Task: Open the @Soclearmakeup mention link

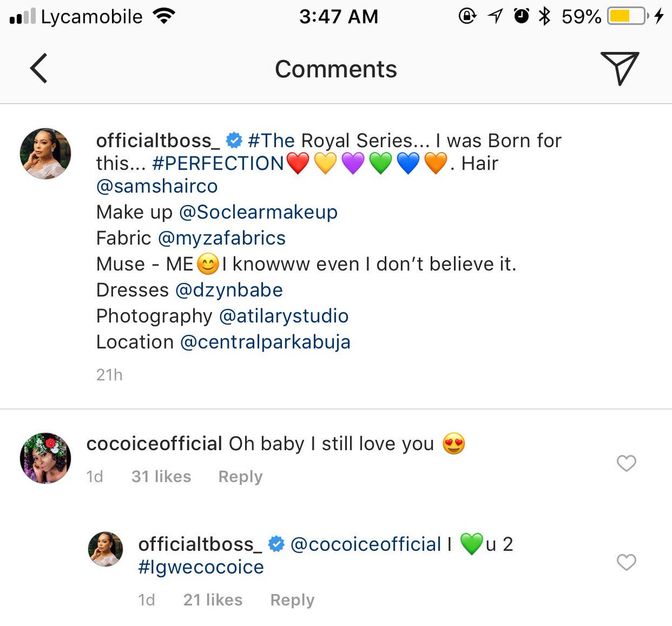Action: pos(258,212)
